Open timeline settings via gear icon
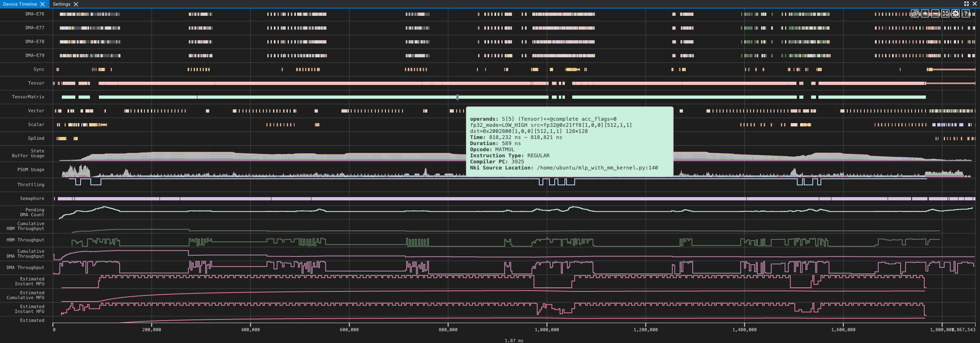Screen dimensions: 980x343 pos(956,13)
